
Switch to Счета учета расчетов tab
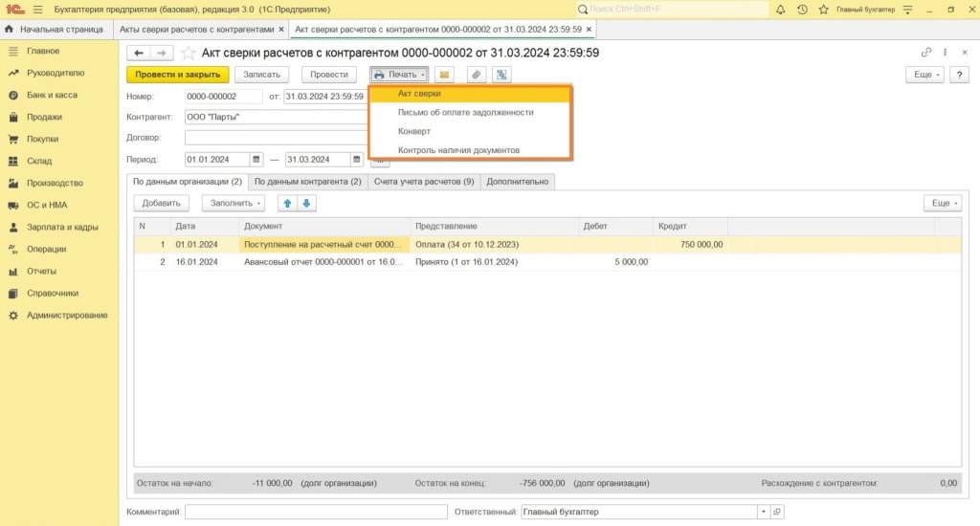(x=424, y=182)
